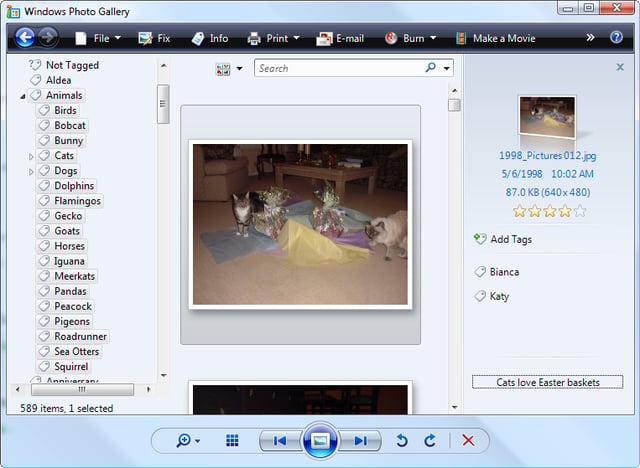Click the tag tree vertical scrollbar thumb
This screenshot has height=468, width=640.
point(163,104)
